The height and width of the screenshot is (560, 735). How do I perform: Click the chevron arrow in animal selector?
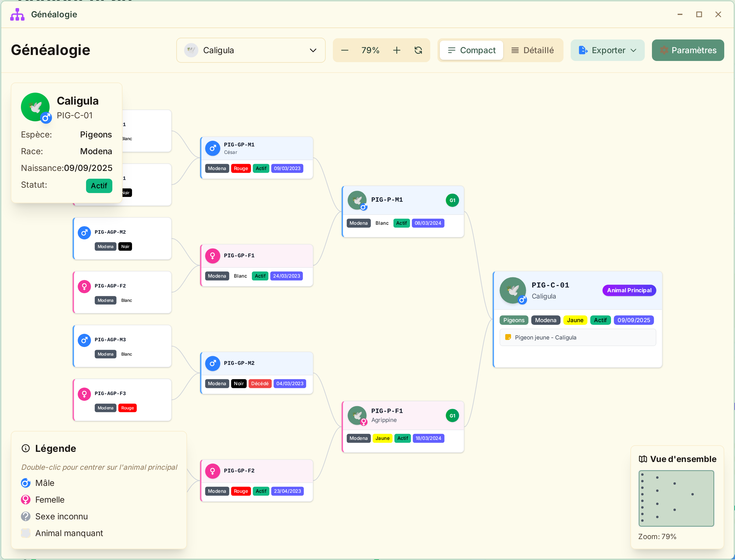[313, 50]
